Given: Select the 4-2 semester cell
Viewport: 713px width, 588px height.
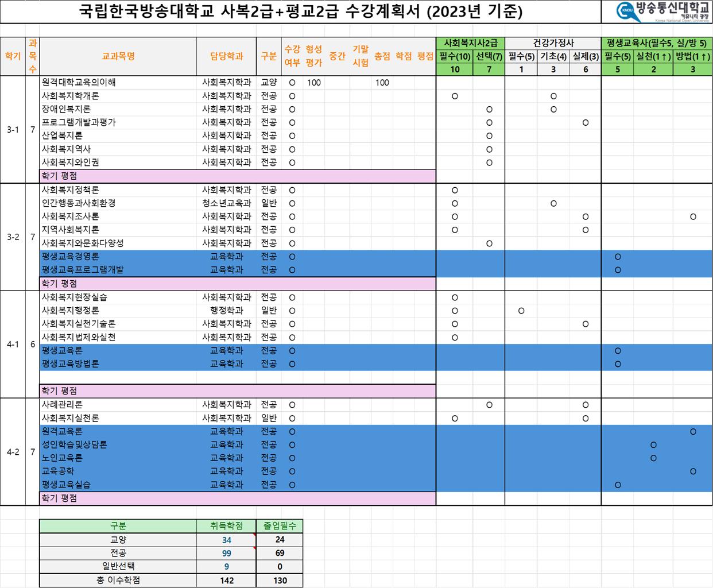Looking at the screenshot, I should (13, 452).
